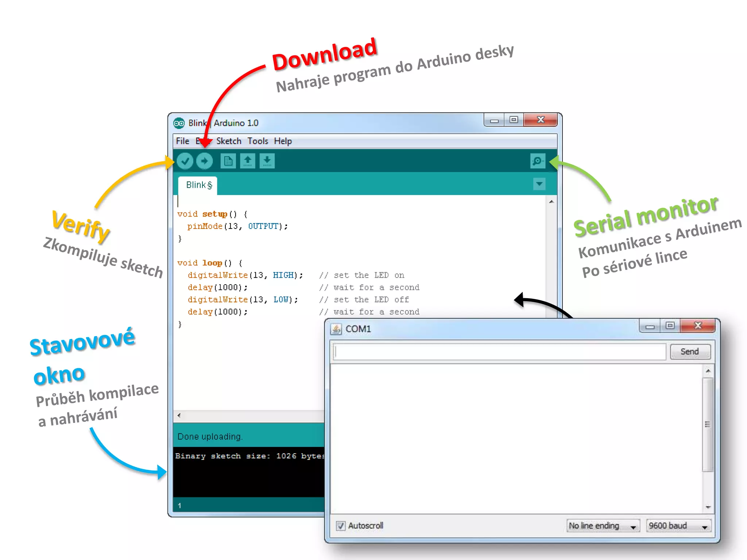This screenshot has height=560, width=747.
Task: Click the Verify checkmark toolbar icon
Action: click(185, 161)
